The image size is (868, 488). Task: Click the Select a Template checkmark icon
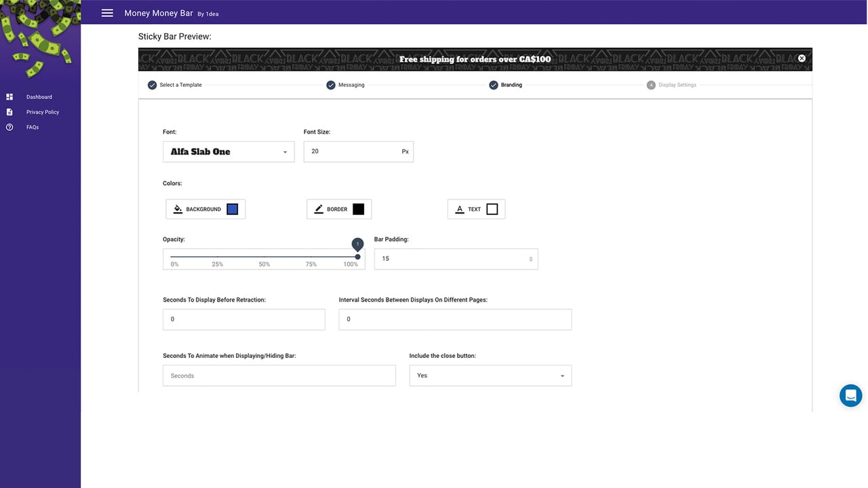[x=152, y=85]
